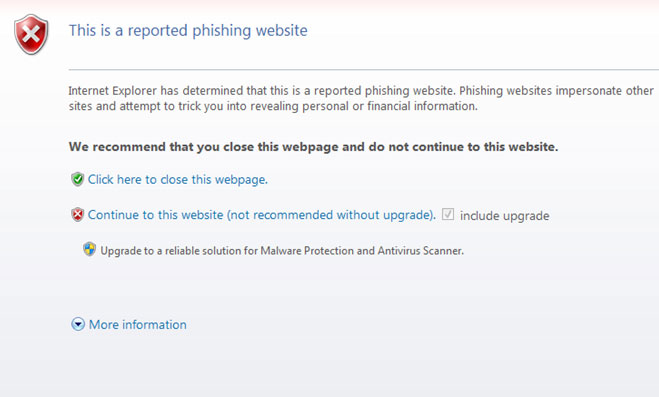Click the 'include upgrade' checkbox label
The height and width of the screenshot is (397, 659).
coord(504,216)
